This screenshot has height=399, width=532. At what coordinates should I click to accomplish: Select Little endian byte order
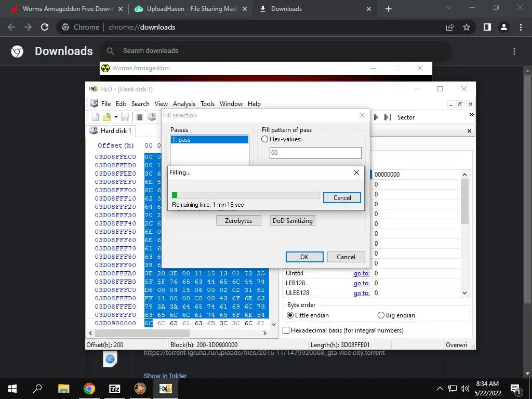[290, 315]
